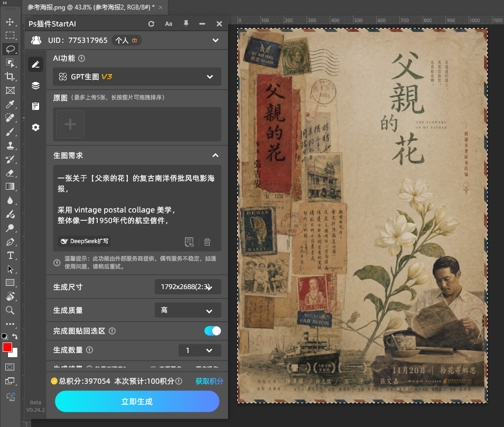Image resolution: width=504 pixels, height=427 pixels.
Task: Select the Eyedropper tool
Action: 10,104
